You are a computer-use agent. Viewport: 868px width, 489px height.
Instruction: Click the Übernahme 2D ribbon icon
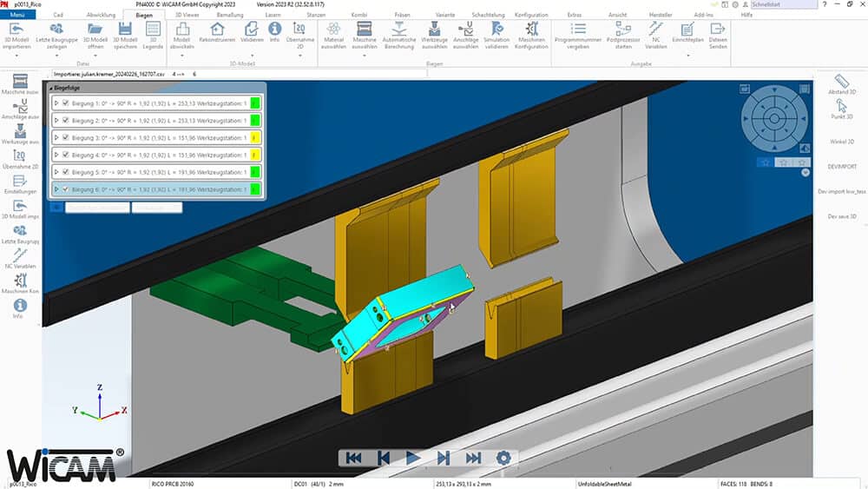point(299,29)
